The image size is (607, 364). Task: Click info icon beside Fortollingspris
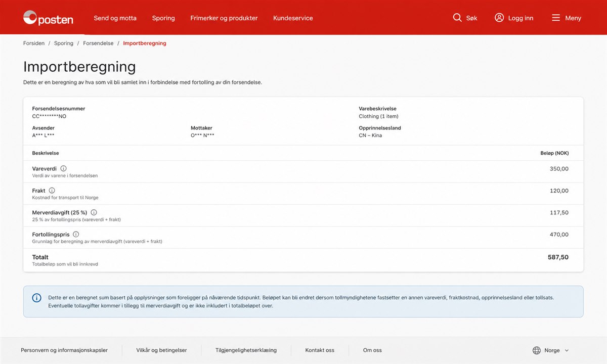[76, 235]
